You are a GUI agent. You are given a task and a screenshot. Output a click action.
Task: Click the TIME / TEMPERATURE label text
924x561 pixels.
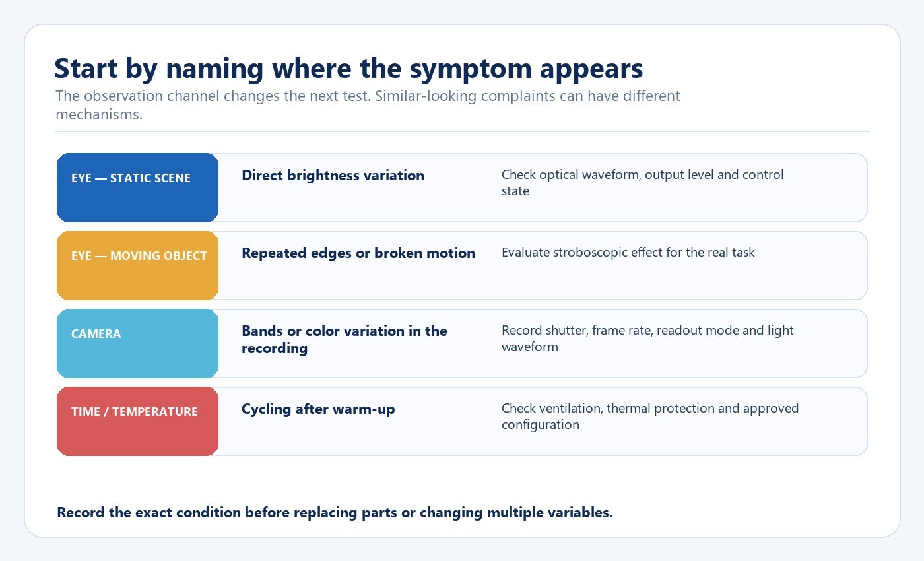click(x=135, y=412)
